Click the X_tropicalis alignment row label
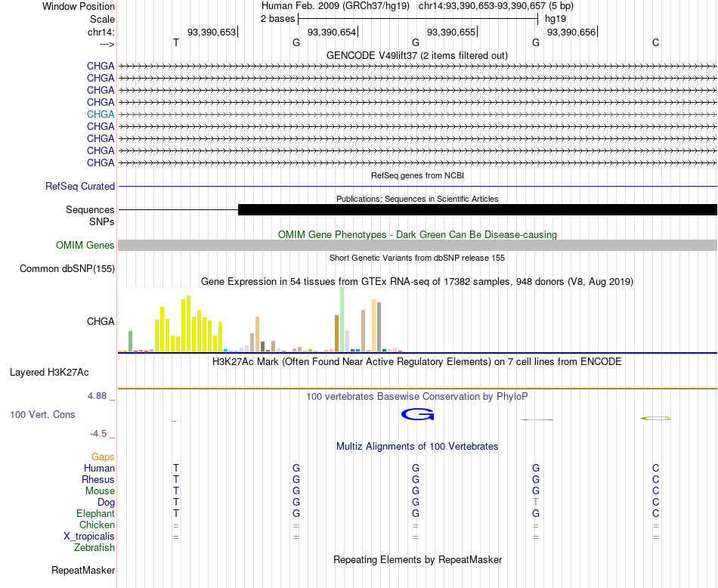The height and width of the screenshot is (588, 718). click(89, 537)
